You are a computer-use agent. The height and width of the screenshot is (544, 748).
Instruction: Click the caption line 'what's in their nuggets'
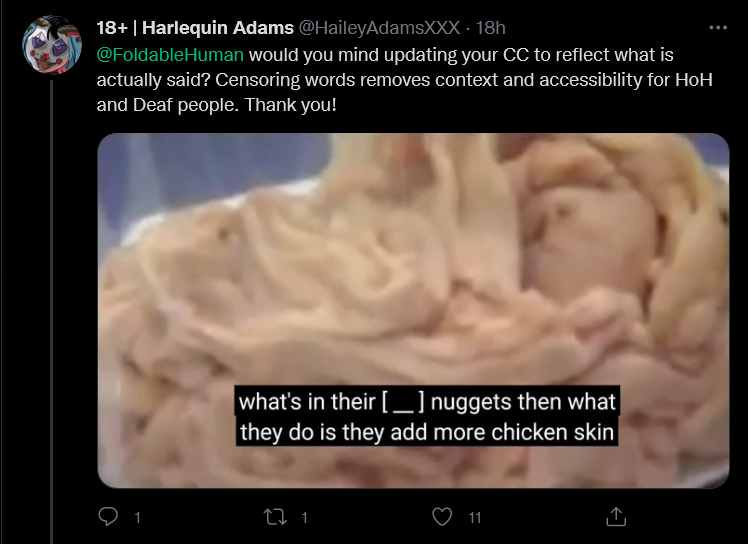pyautogui.click(x=427, y=401)
